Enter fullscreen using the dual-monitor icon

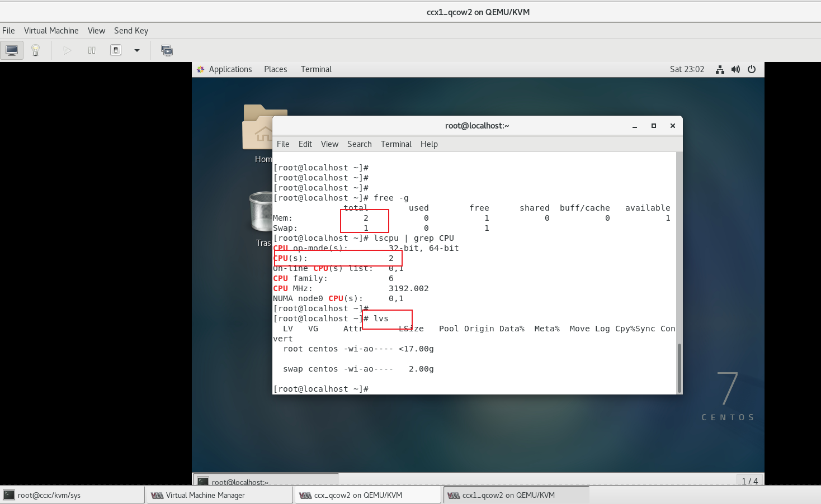pyautogui.click(x=167, y=50)
